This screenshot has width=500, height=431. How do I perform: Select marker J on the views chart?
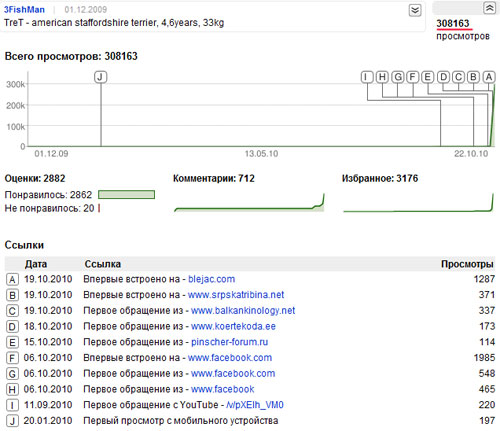click(x=100, y=77)
